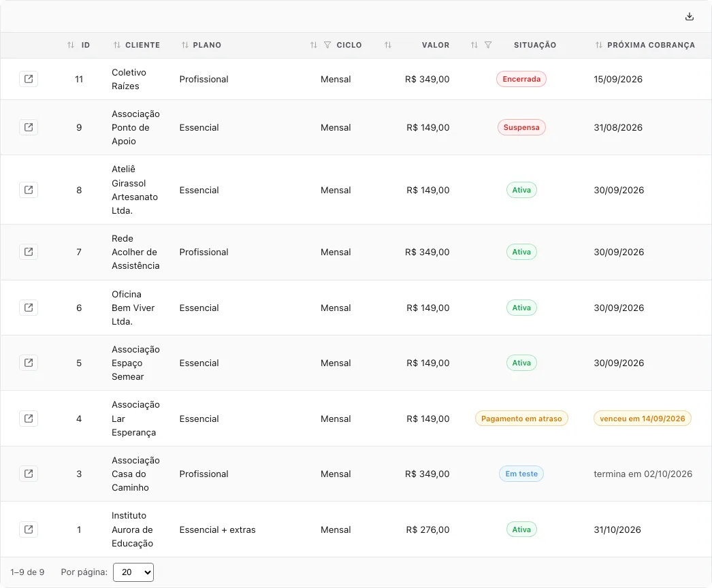Click Oficina Bem Viver Ltda. name

pos(133,308)
